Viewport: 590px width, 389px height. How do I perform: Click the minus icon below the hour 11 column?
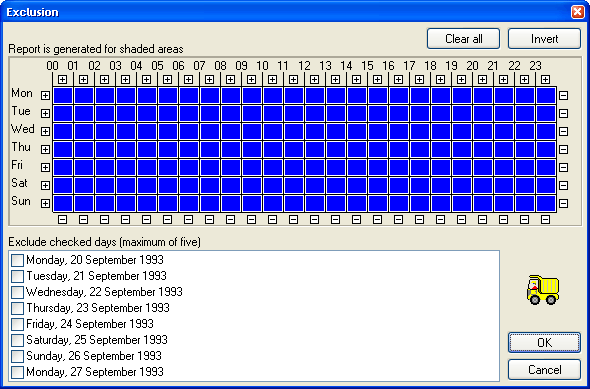coord(293,219)
